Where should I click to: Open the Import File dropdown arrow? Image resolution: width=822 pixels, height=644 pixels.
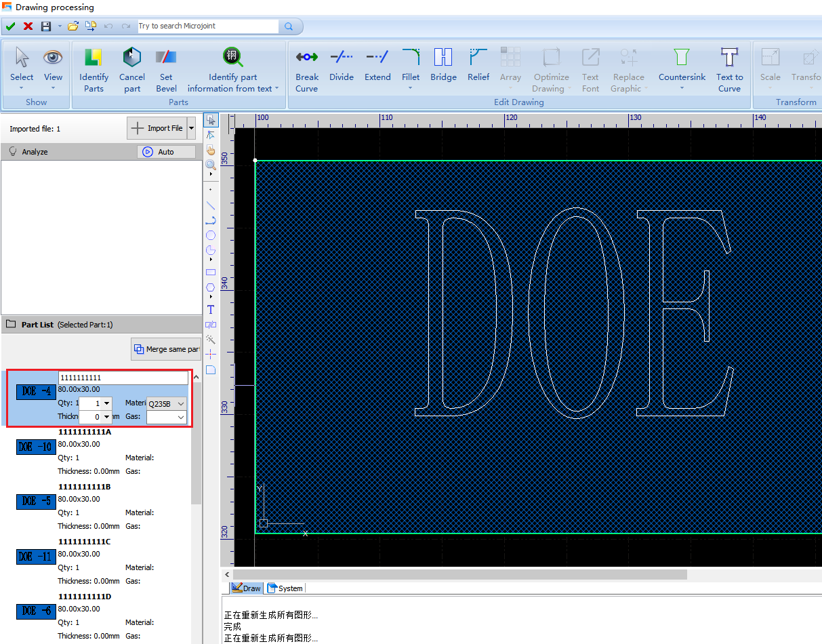[192, 128]
